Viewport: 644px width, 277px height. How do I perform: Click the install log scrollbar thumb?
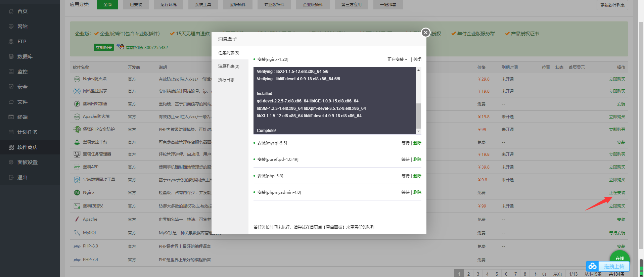coord(418,116)
